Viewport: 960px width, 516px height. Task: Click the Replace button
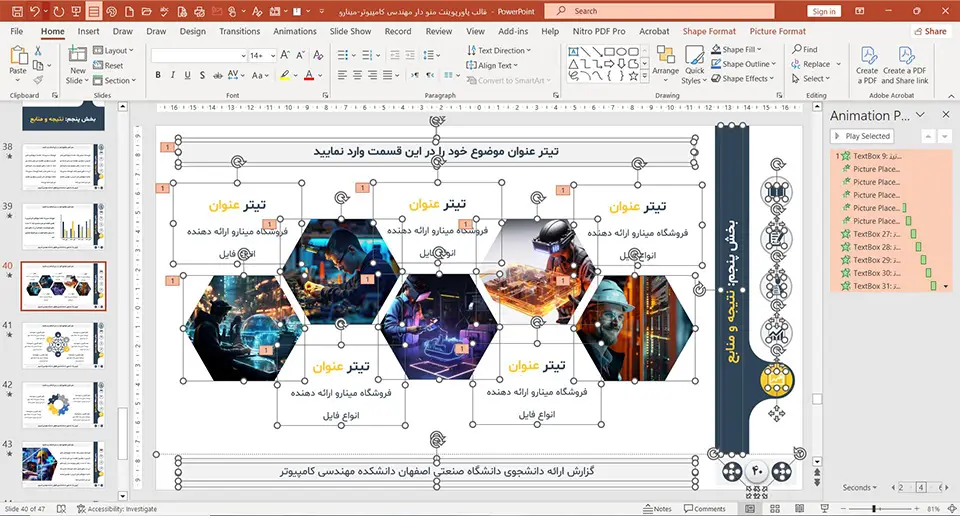(811, 64)
